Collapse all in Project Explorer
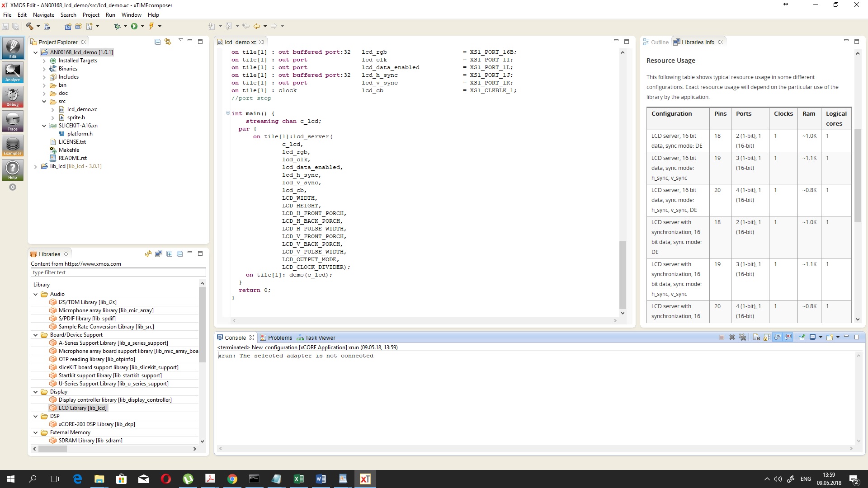The image size is (868, 488). [157, 42]
